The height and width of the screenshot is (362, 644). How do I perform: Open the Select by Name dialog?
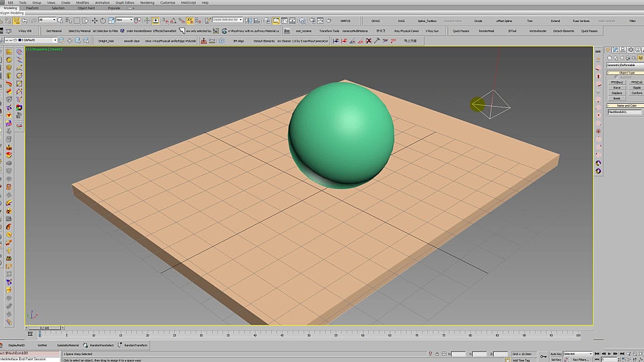coord(69,21)
